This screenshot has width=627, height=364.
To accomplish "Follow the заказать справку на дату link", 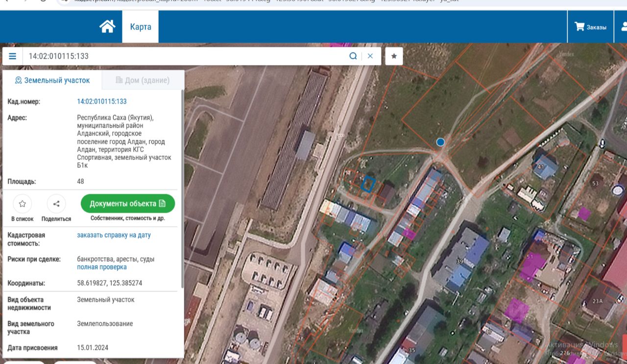I will 114,235.
